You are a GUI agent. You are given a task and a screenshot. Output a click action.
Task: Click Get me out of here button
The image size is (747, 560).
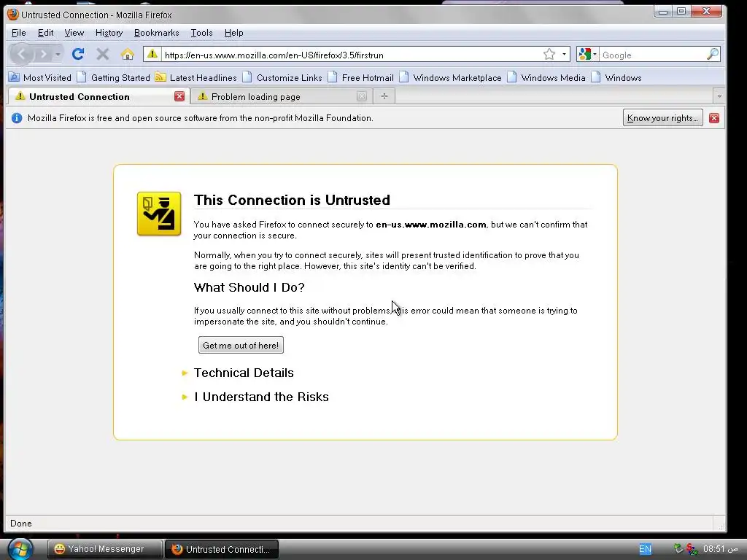[x=241, y=345]
